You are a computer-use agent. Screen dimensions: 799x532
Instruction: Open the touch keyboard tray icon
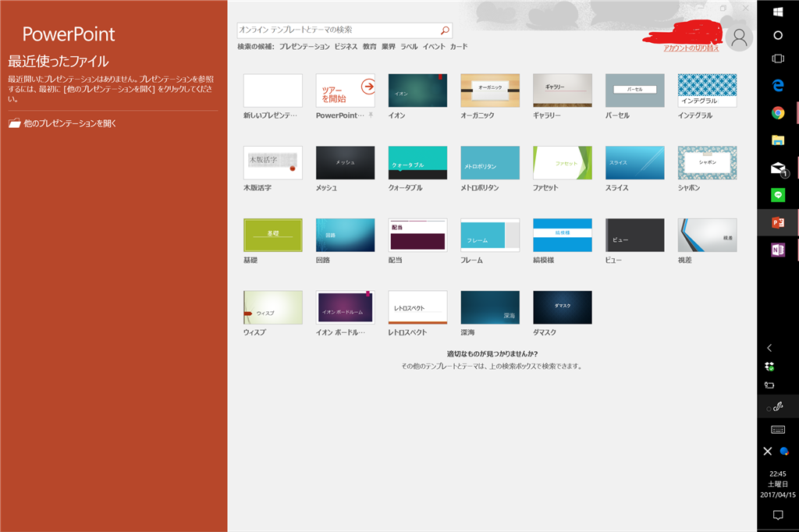778,430
